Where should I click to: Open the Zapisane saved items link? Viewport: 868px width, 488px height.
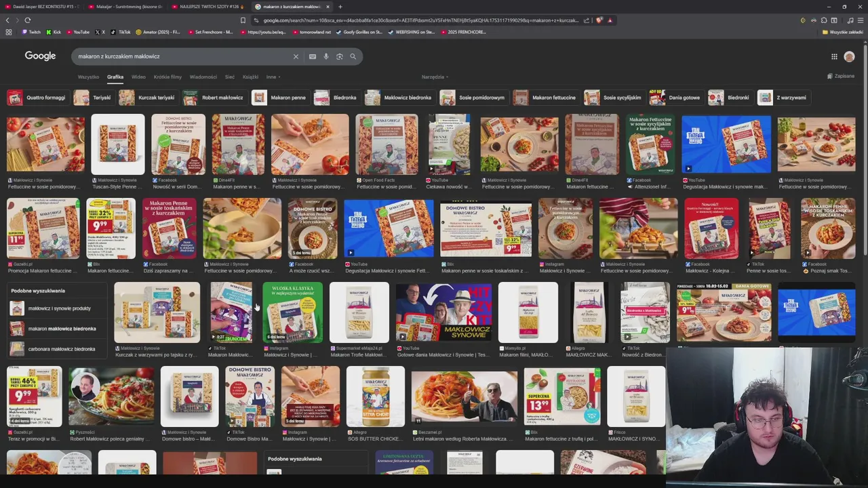(841, 77)
